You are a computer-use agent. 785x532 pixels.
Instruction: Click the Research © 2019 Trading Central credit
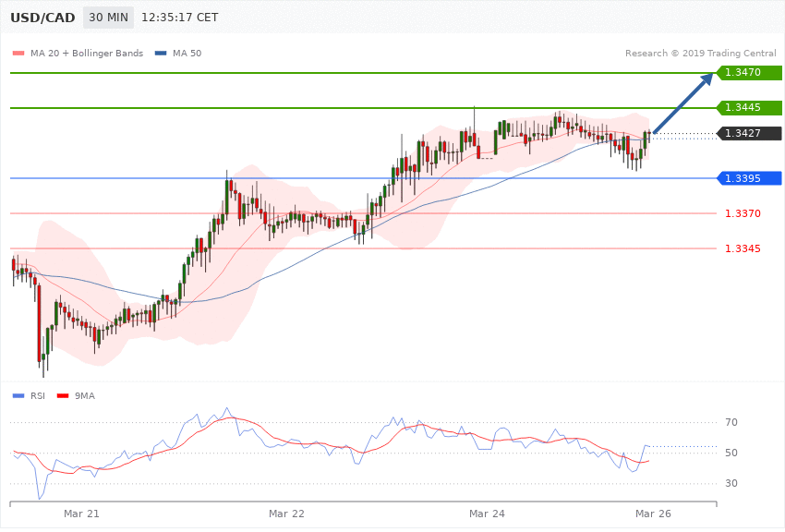point(700,53)
